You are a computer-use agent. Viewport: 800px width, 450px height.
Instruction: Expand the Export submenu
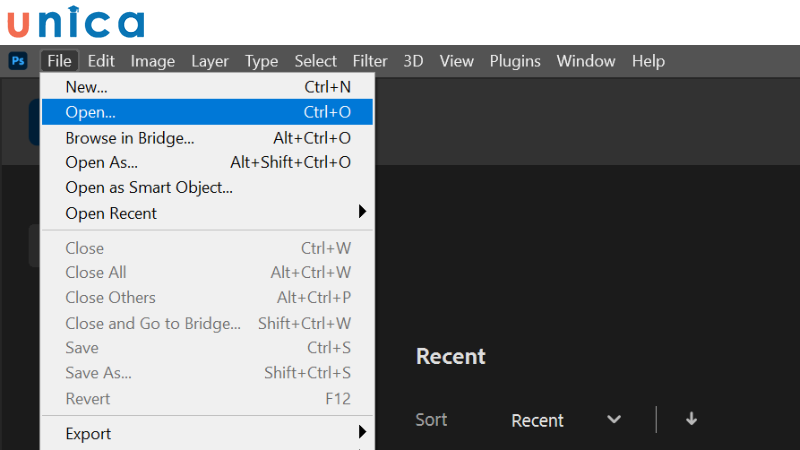208,433
